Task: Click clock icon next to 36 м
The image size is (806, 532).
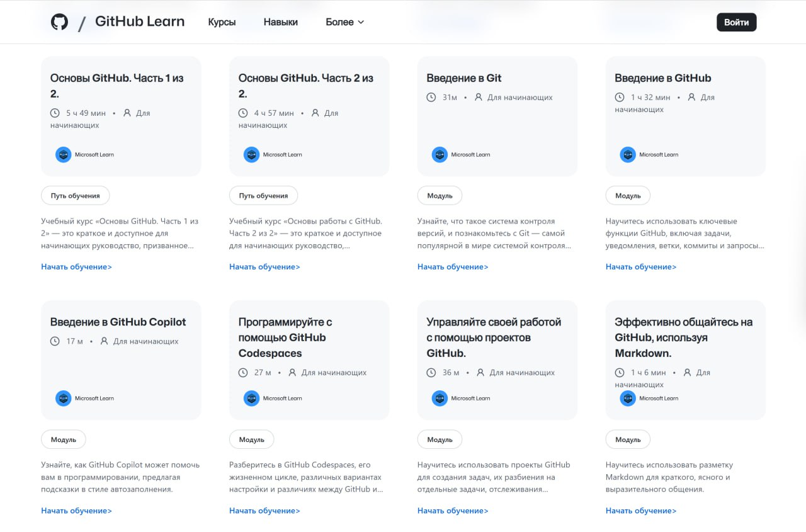Action: pos(431,373)
